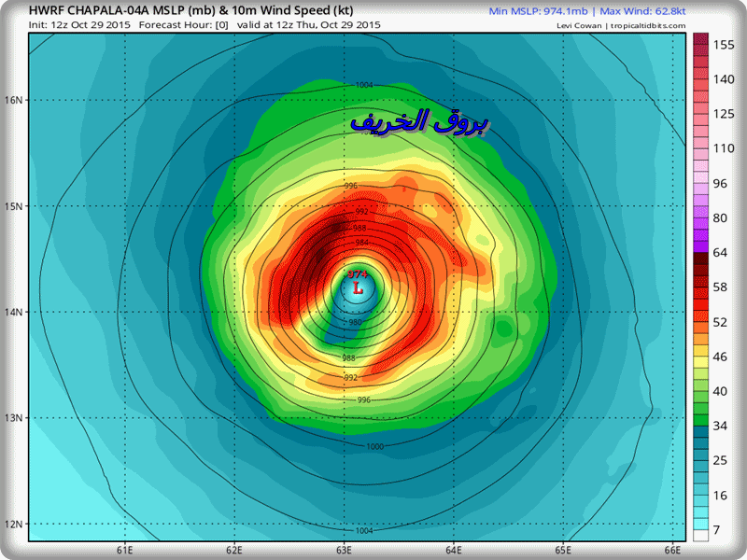The image size is (747, 560).
Task: Select the 980 isobar contour label
Action: [x=356, y=322]
